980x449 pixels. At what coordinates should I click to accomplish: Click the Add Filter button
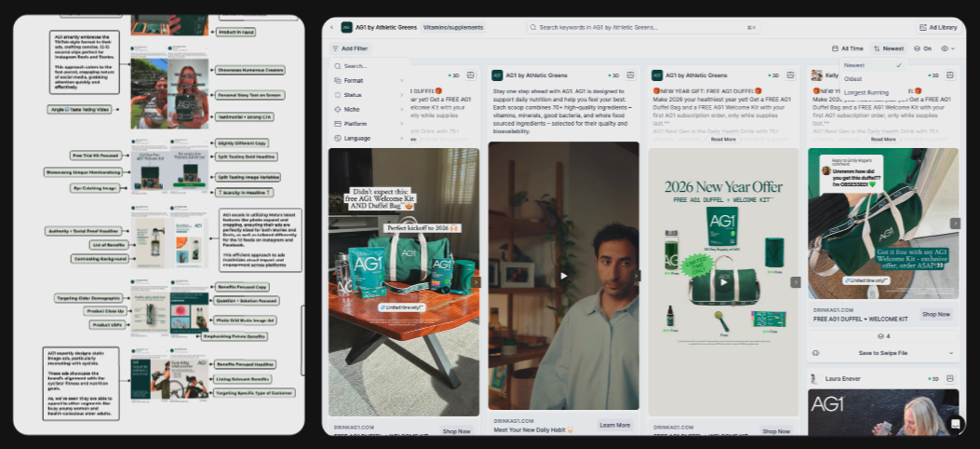point(350,48)
